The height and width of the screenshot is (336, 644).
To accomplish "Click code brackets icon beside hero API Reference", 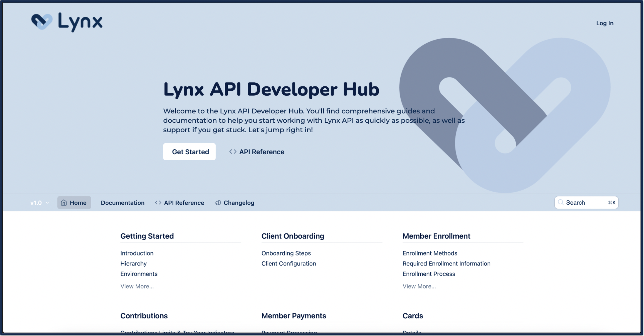I will point(233,152).
